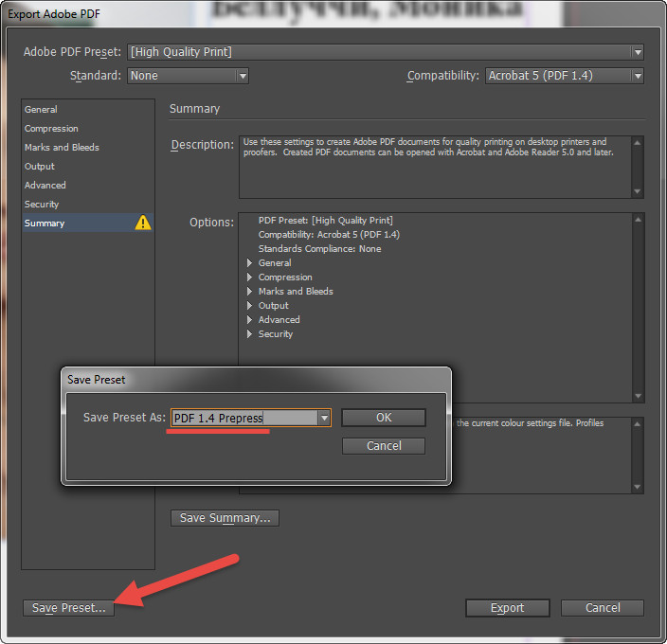Image resolution: width=667 pixels, height=644 pixels.
Task: Click Cancel in the Save Preset dialog
Action: [384, 446]
